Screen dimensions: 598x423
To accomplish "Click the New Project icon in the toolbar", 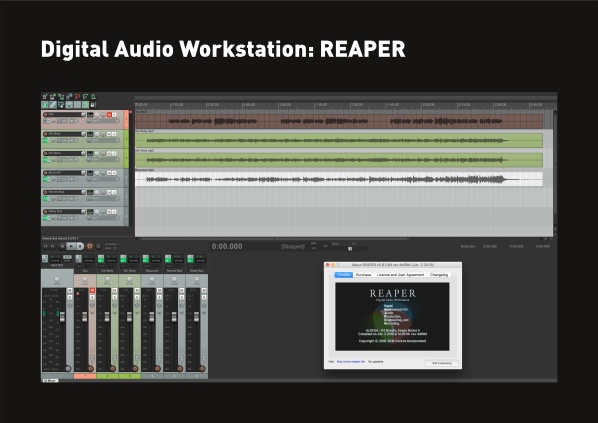I will click(45, 97).
